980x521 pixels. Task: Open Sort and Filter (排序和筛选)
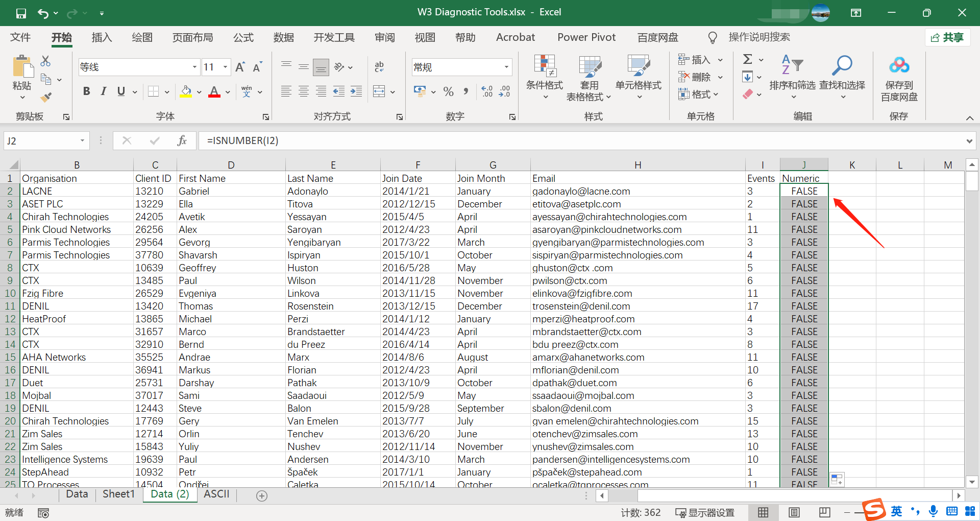792,77
